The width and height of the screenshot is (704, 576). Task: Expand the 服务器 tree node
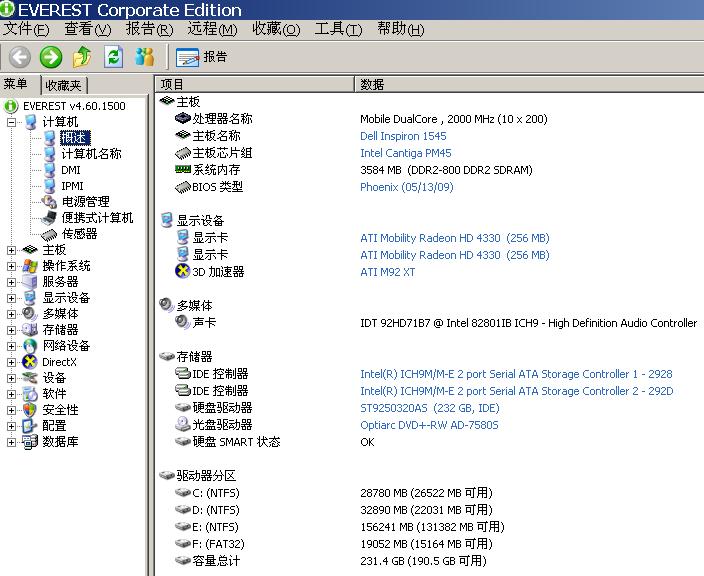(x=12, y=282)
